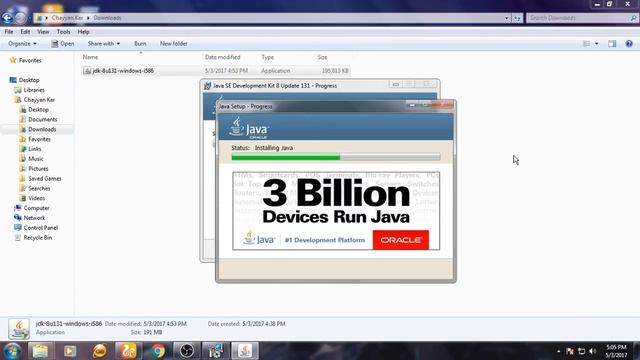Open the File menu in Explorer
The height and width of the screenshot is (360, 640).
click(x=9, y=32)
